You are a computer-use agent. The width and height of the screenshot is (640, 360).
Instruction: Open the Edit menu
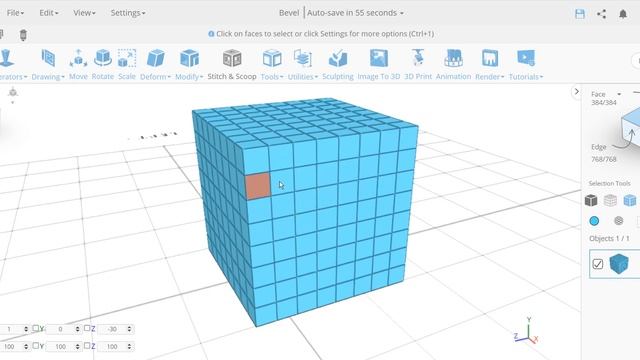(49, 13)
